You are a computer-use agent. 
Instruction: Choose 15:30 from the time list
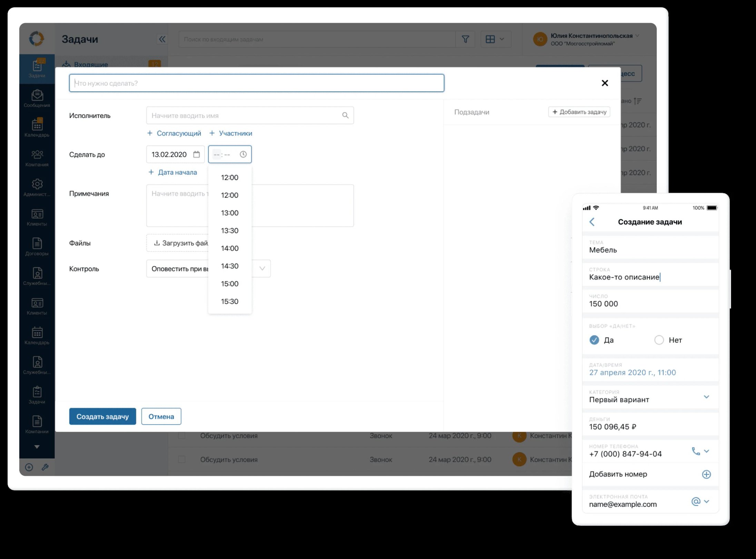pos(230,301)
